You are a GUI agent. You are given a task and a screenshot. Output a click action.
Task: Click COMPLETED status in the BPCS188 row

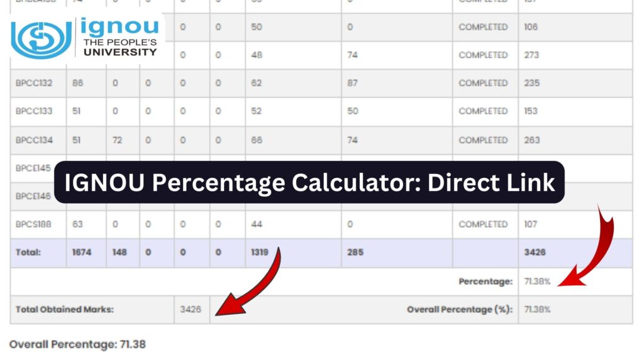483,224
